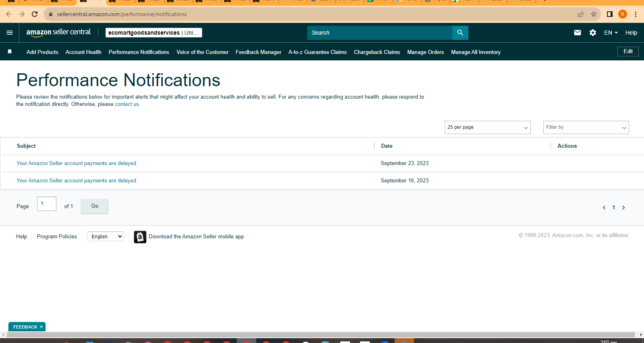
Task: Open September 23 delayed payments notification
Action: (77, 163)
